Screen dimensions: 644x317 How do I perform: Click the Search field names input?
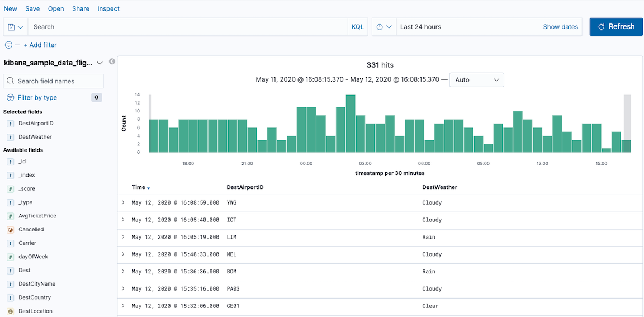coord(54,81)
